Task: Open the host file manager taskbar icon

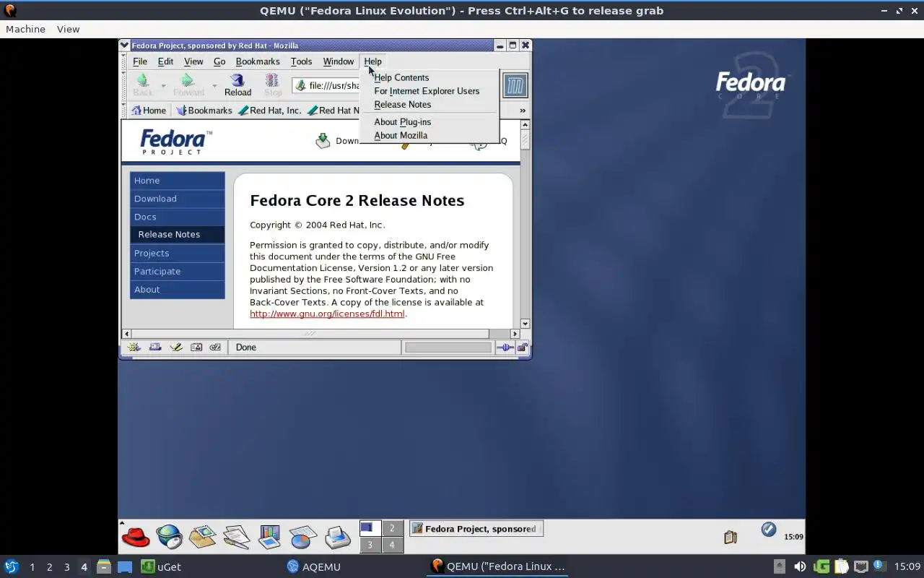Action: click(x=104, y=566)
